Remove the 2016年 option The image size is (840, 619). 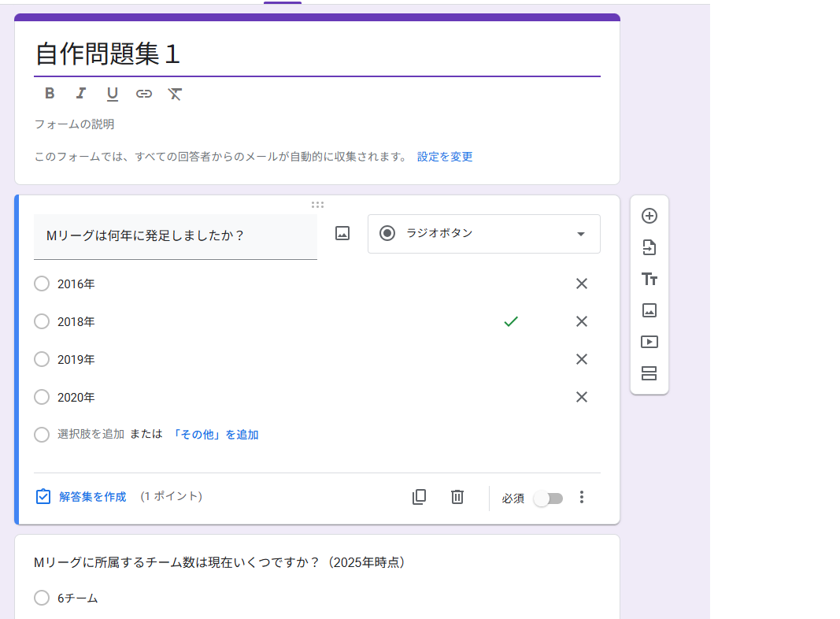(582, 284)
